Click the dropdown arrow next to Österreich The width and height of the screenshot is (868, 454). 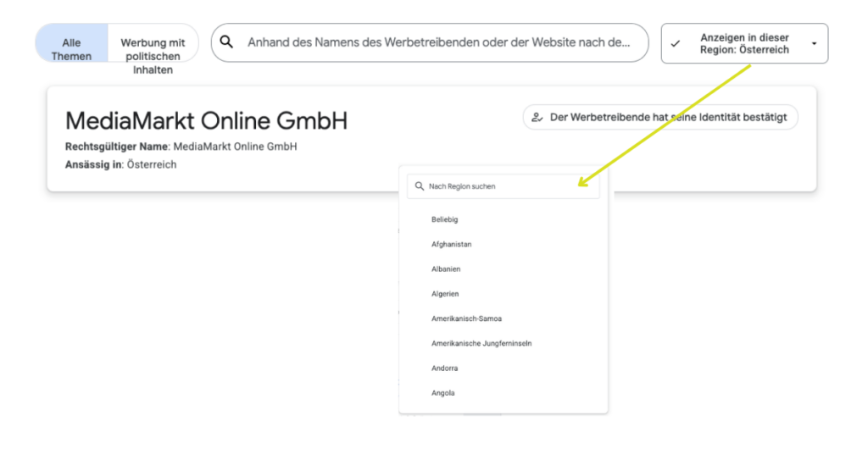tap(814, 44)
